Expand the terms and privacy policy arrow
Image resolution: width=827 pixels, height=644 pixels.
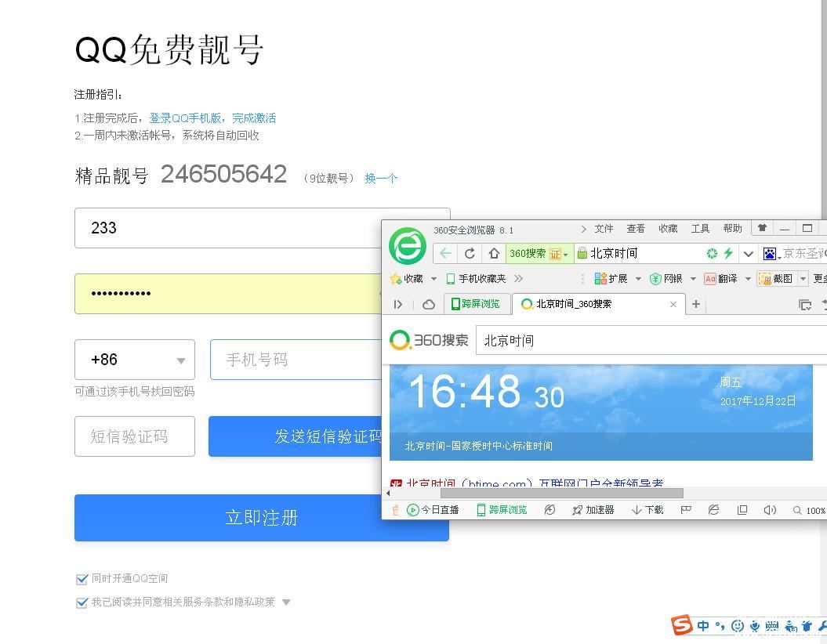pyautogui.click(x=286, y=602)
